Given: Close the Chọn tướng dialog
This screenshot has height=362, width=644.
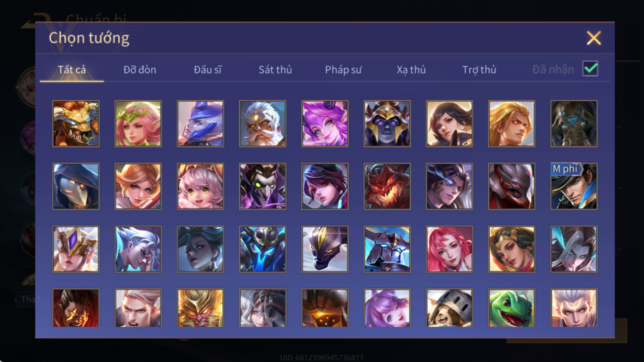Looking at the screenshot, I should point(594,38).
